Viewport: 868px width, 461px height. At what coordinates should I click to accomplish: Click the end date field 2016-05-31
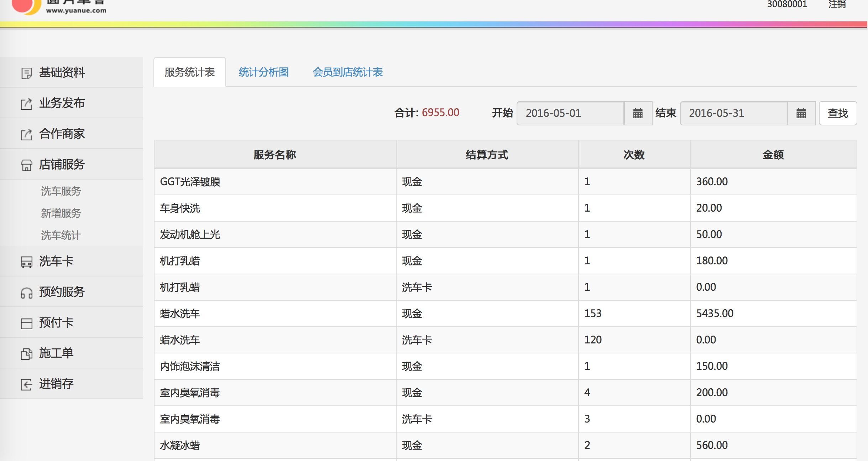point(733,113)
